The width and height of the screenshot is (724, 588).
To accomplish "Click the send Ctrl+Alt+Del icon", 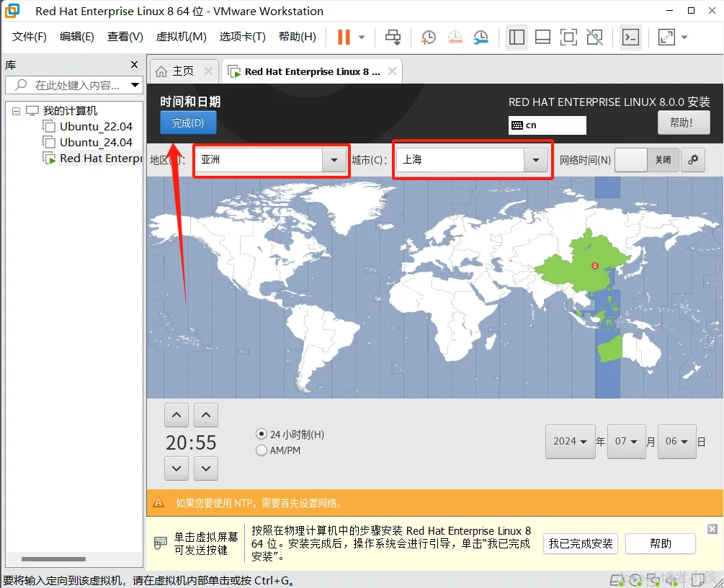I will (393, 37).
